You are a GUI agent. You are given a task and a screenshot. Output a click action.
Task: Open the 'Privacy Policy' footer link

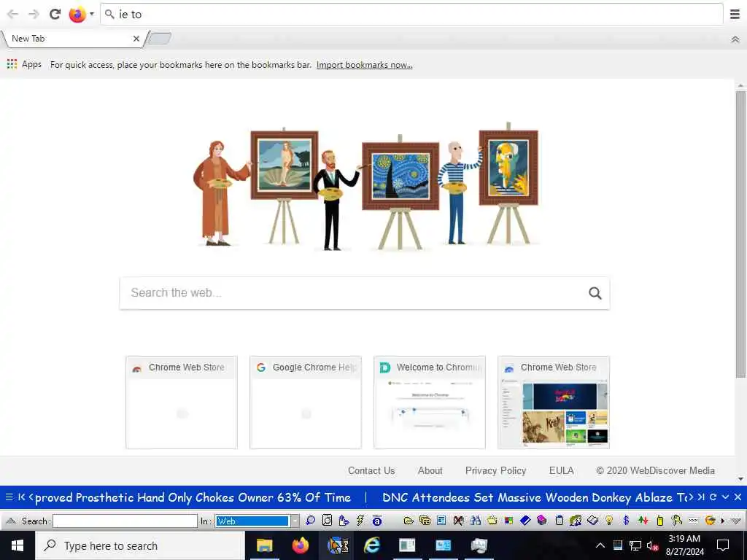pyautogui.click(x=495, y=470)
